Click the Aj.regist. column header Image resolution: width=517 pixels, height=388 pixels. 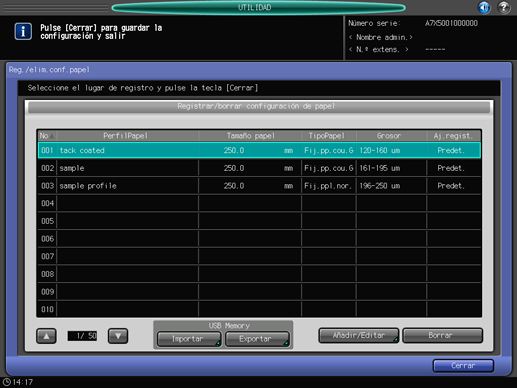pyautogui.click(x=454, y=136)
